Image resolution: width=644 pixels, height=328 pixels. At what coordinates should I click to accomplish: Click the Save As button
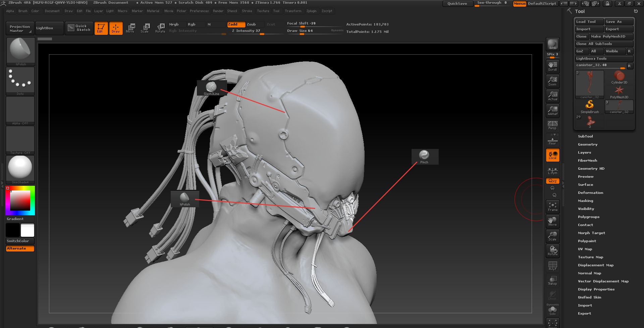(619, 22)
